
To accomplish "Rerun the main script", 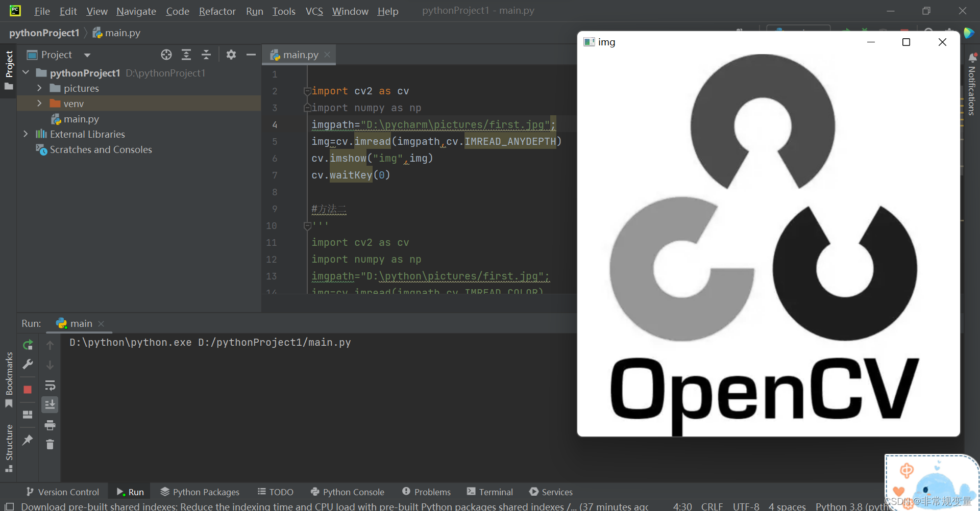I will pyautogui.click(x=28, y=345).
